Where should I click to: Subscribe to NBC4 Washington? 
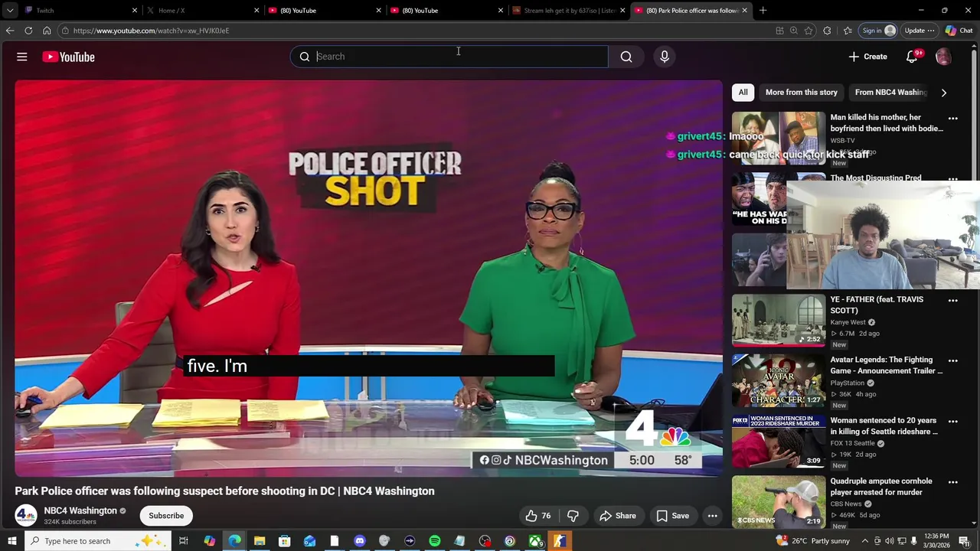click(166, 516)
